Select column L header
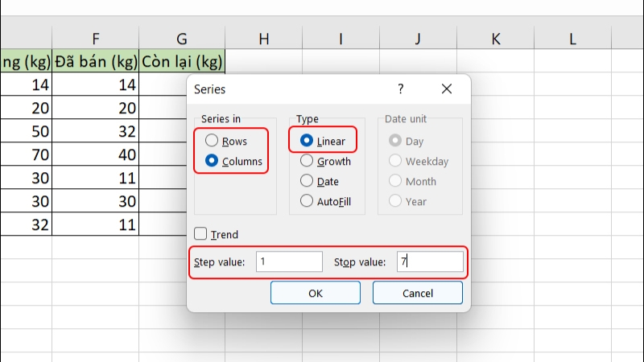This screenshot has width=644, height=362. [x=572, y=38]
